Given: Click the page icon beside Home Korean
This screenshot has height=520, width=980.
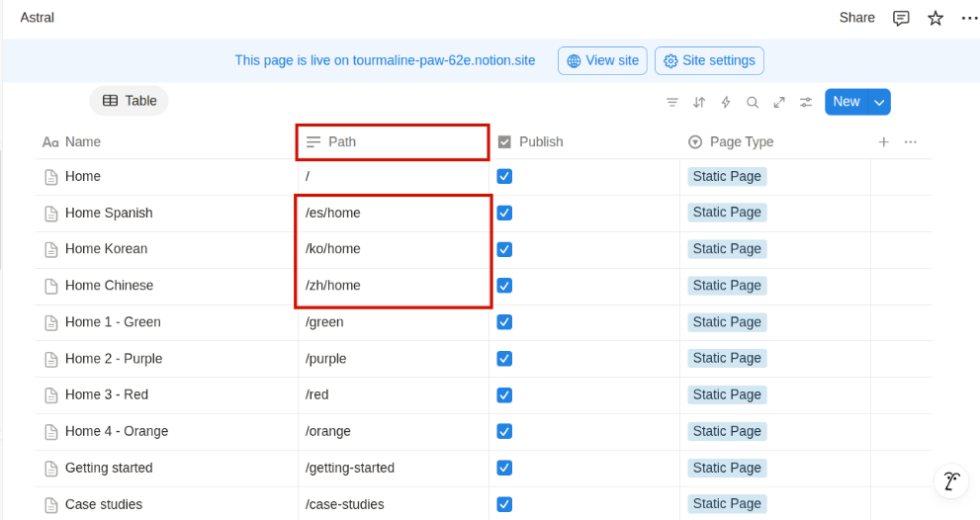Looking at the screenshot, I should pos(51,250).
